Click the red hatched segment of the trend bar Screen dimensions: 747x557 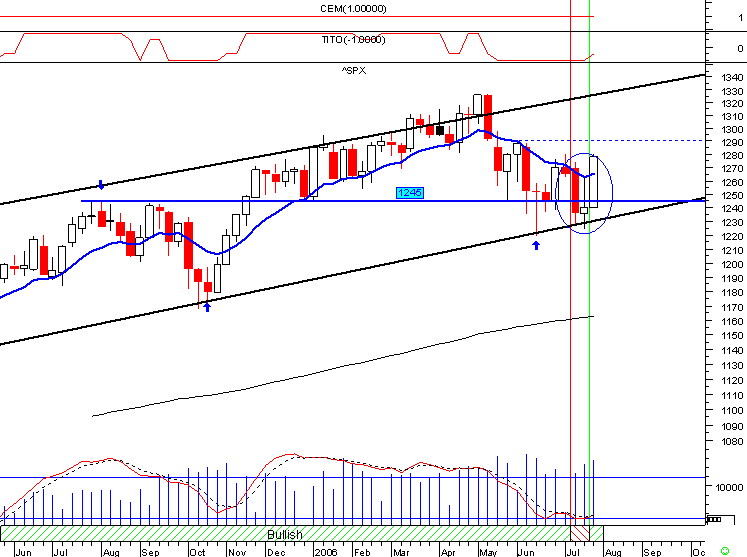pos(580,533)
